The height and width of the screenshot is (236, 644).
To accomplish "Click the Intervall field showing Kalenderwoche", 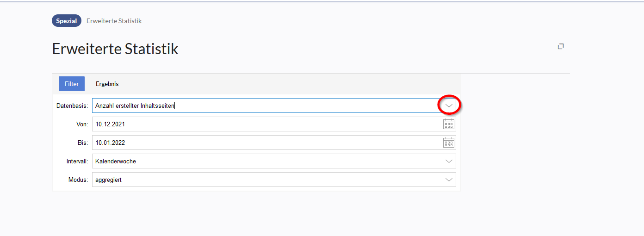I will coord(274,161).
